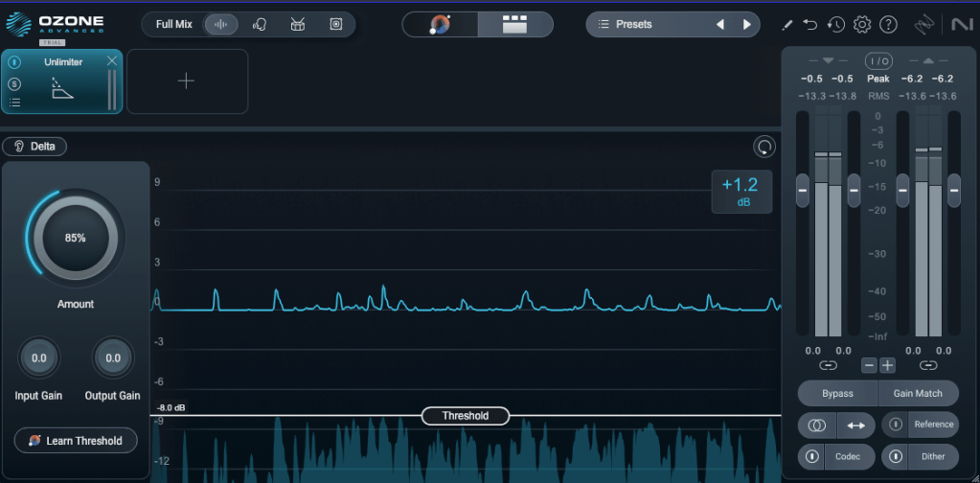Open the Unlimiter module presets list icon
This screenshot has width=980, height=483.
(x=15, y=102)
